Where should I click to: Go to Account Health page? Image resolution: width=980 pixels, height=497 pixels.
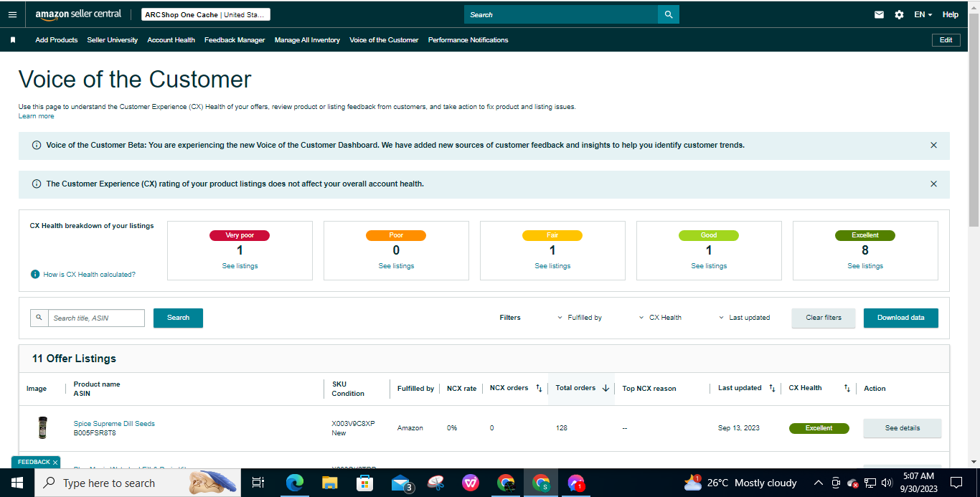point(171,40)
